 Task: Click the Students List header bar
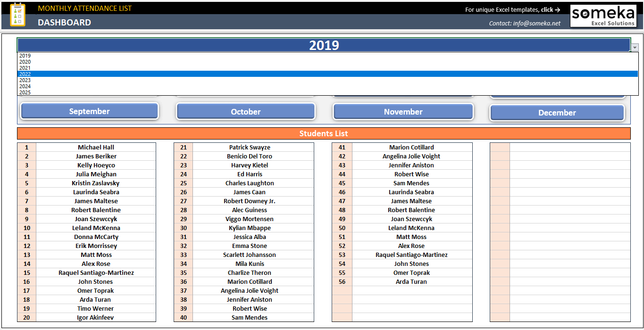point(324,133)
